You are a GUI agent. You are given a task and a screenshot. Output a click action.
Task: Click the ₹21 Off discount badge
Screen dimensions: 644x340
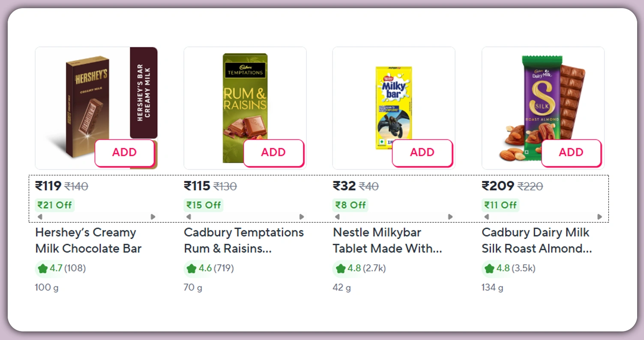[x=54, y=205]
